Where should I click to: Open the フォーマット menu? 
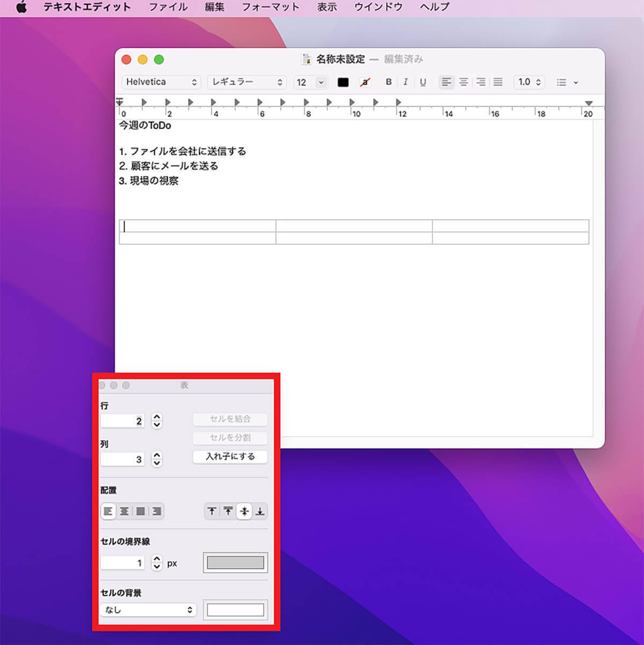[x=270, y=8]
